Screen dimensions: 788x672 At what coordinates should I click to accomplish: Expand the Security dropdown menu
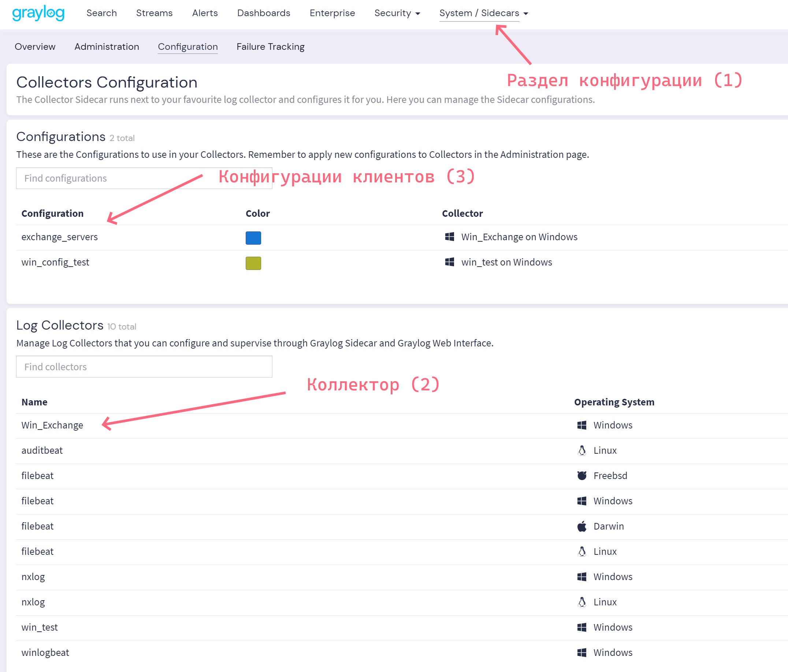(397, 13)
